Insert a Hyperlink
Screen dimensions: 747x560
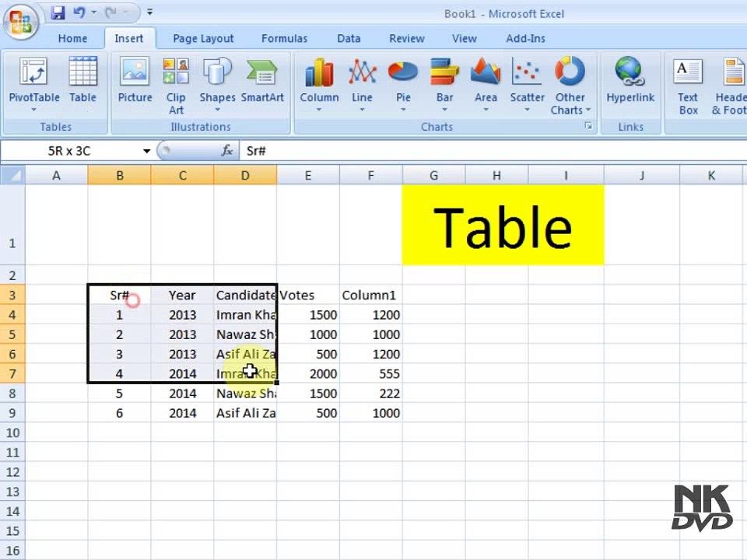click(x=630, y=79)
